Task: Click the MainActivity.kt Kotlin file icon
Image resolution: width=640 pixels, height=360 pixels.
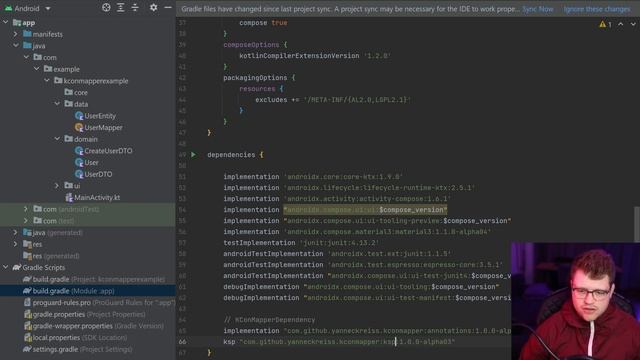Action: point(69,198)
